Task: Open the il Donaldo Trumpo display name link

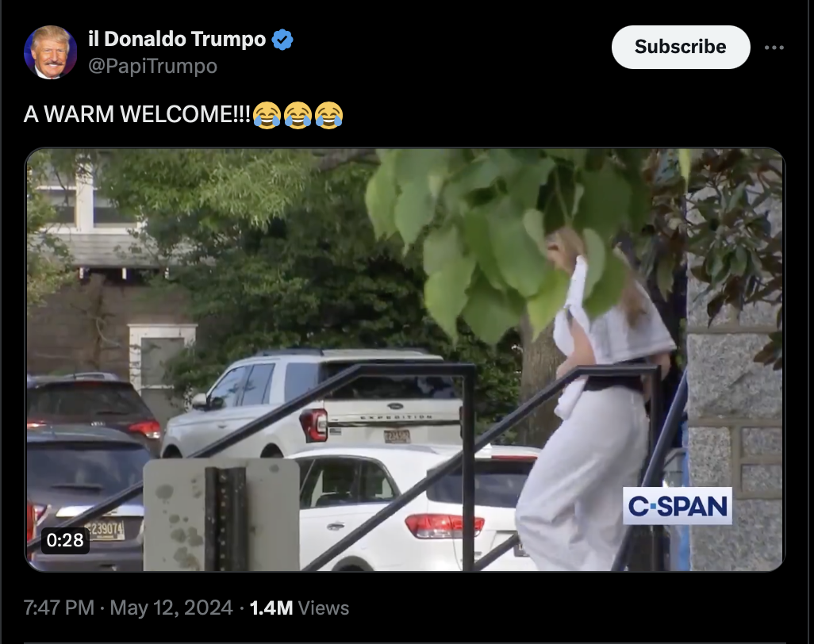Action: pos(177,39)
